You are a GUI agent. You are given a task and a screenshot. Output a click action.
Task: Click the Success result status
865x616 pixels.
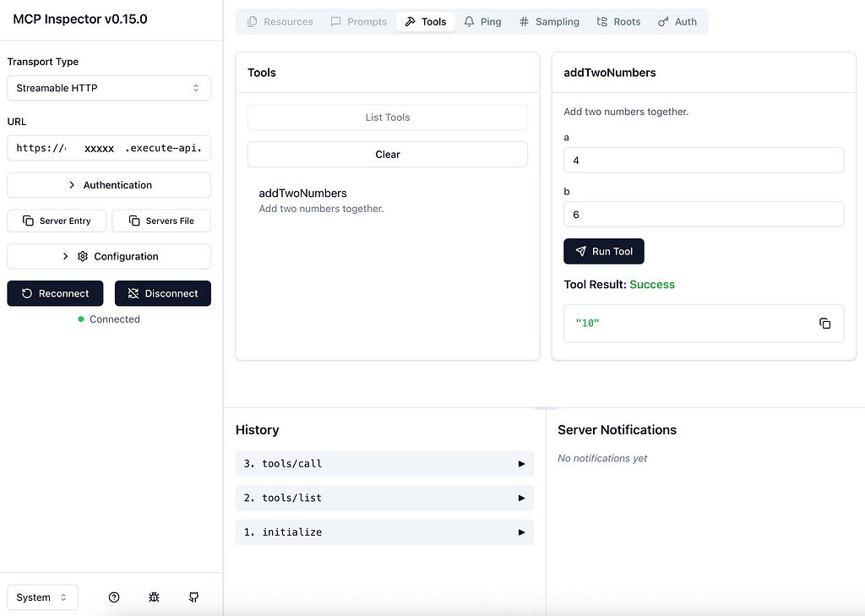(x=652, y=284)
